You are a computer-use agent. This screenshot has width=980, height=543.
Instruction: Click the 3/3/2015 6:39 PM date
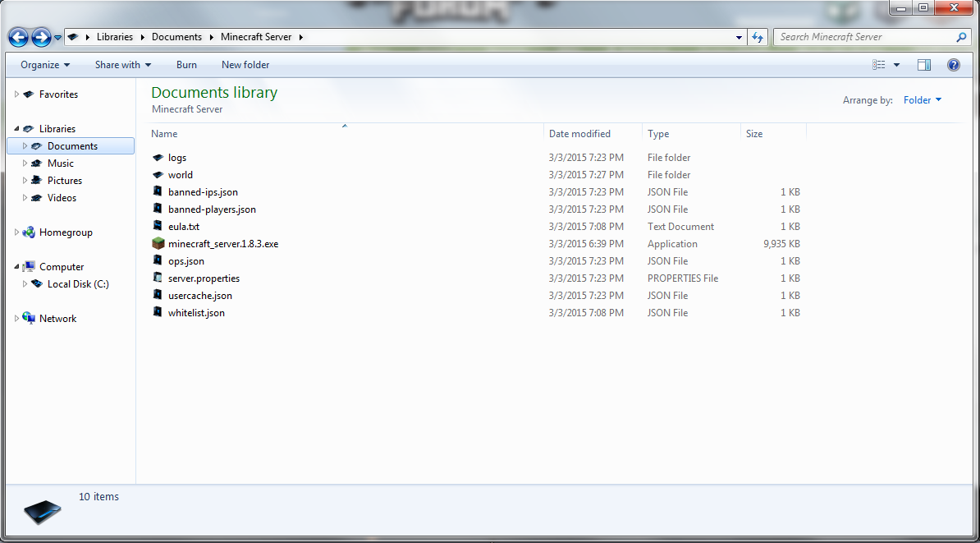(x=586, y=244)
